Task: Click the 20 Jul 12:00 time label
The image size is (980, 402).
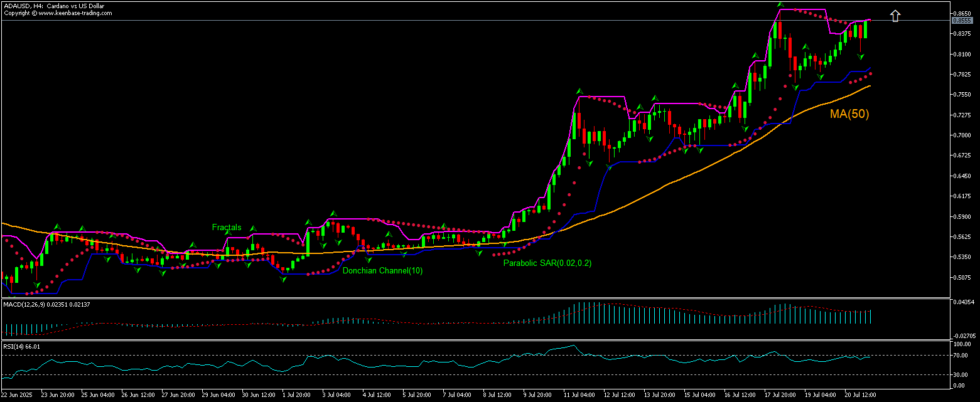Action: click(859, 396)
